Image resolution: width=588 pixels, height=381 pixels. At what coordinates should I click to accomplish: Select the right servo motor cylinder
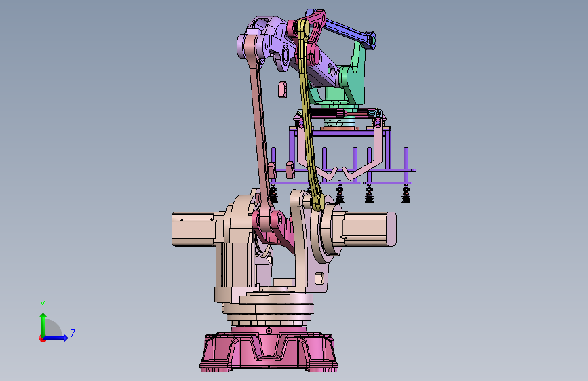[x=369, y=228]
